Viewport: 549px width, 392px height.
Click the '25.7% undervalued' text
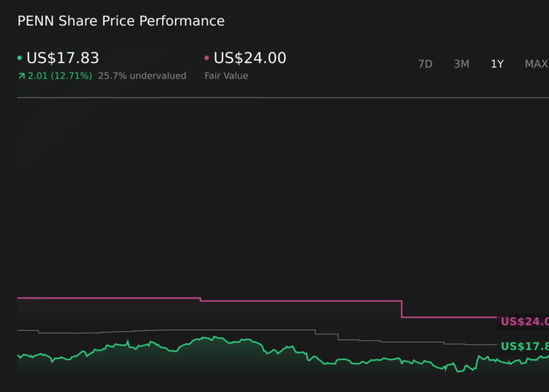coord(142,76)
